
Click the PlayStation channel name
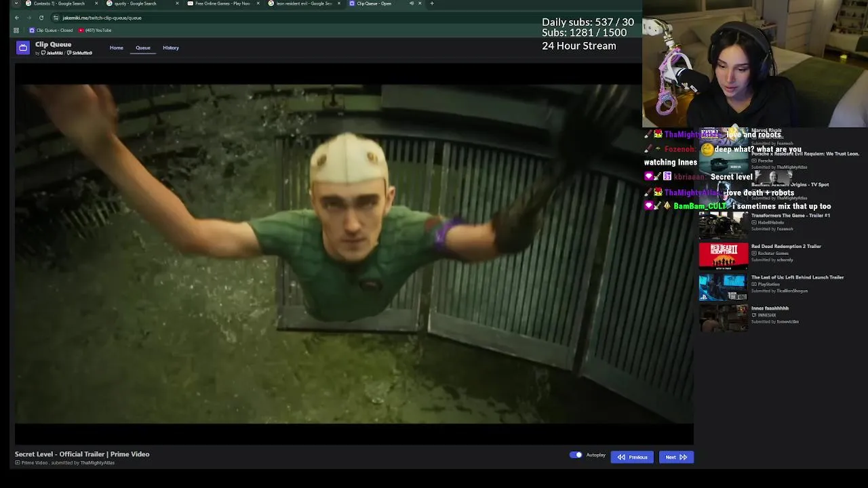pyautogui.click(x=768, y=284)
